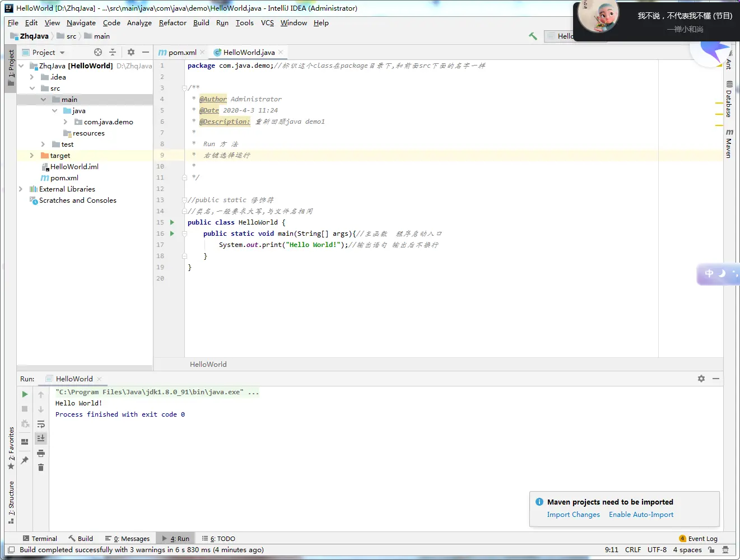Viewport: 740px width, 560px height.
Task: Toggle the 2: Favorites side panel button
Action: click(11, 449)
